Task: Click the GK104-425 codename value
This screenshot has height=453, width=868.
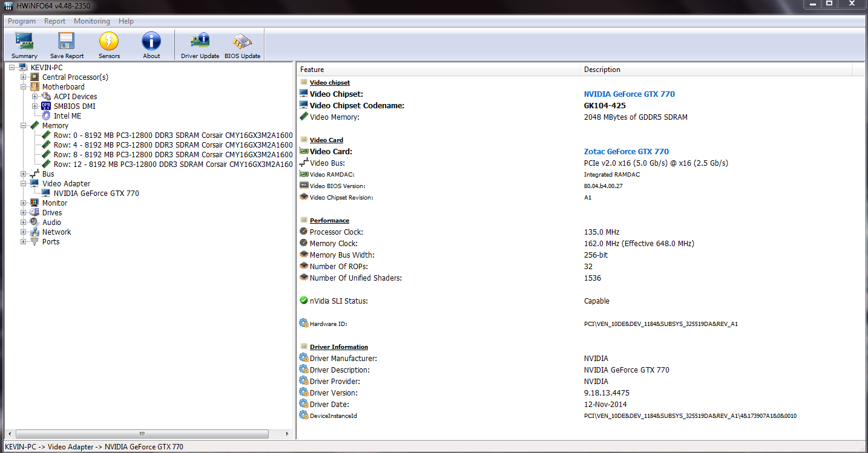Action: point(605,105)
